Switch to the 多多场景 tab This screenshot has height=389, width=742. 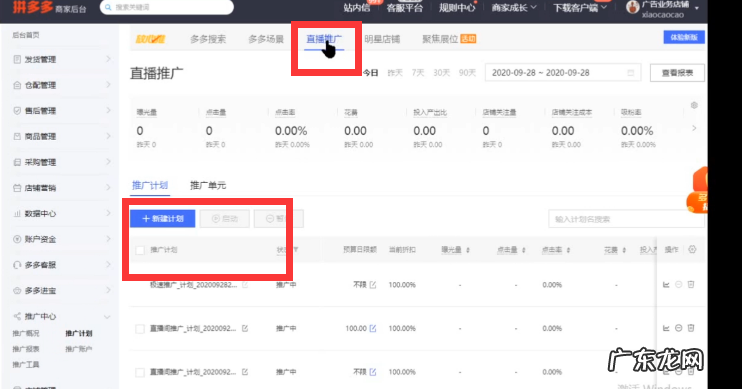click(266, 39)
